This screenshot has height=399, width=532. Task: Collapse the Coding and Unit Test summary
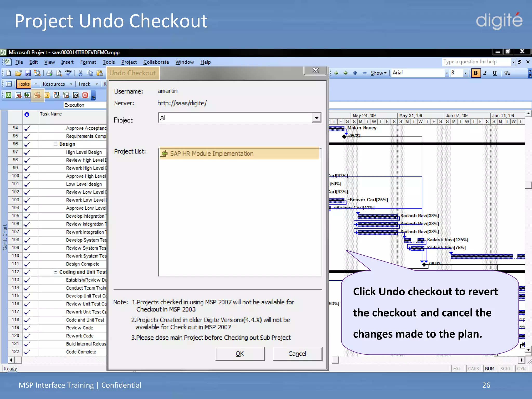tap(55, 272)
